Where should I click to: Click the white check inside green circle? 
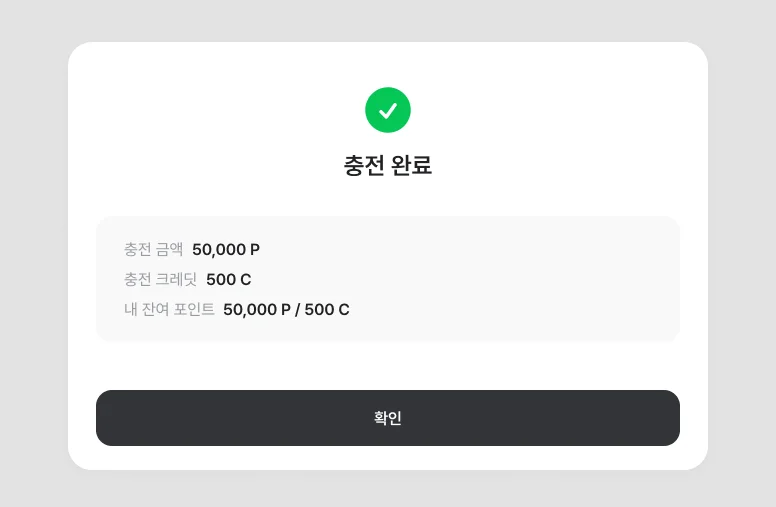coord(388,110)
